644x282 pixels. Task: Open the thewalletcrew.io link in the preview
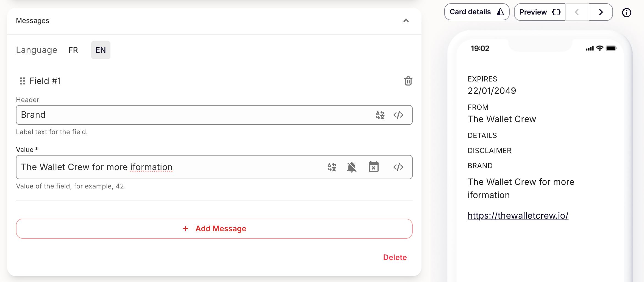518,216
